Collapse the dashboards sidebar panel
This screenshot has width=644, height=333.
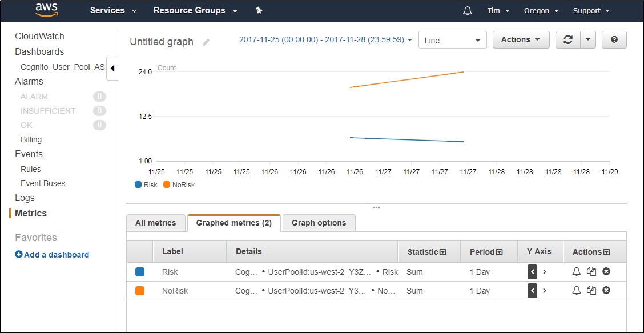pos(112,67)
